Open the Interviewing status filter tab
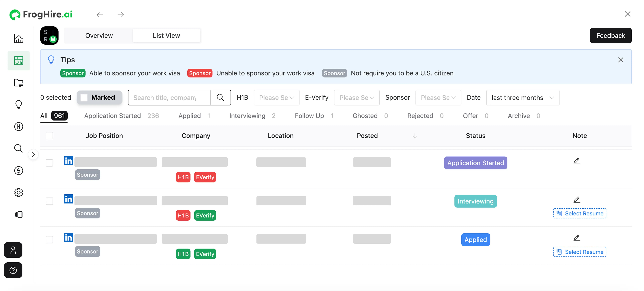 point(247,115)
